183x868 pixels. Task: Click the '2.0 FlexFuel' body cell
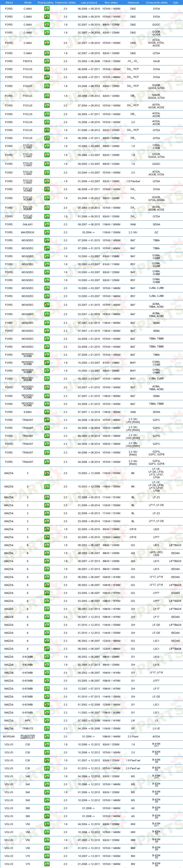(133, 769)
